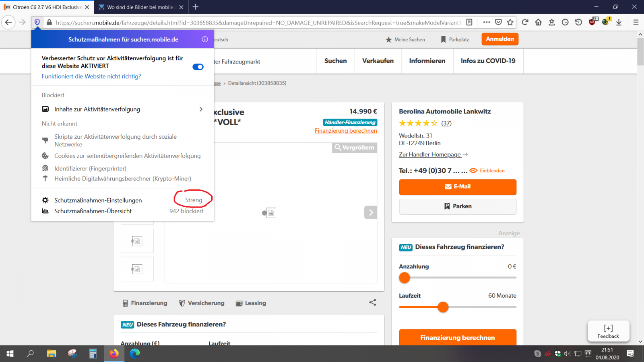Click the browser back arrow button

click(x=8, y=23)
